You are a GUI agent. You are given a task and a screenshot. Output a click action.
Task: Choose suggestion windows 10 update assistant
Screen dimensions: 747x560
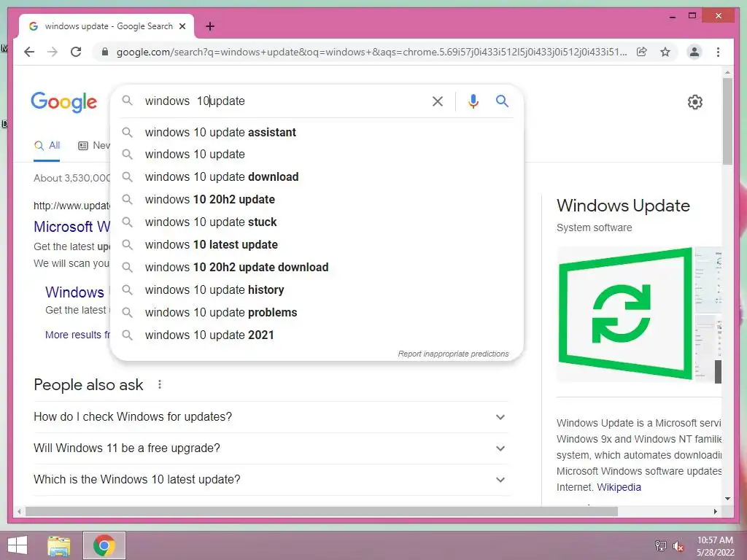pyautogui.click(x=317, y=133)
